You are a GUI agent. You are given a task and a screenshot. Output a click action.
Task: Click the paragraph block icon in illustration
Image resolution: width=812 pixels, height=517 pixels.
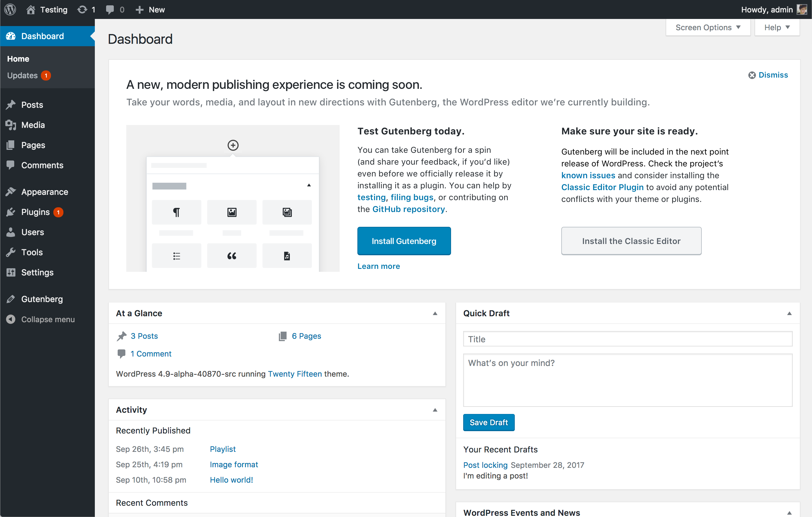click(176, 212)
